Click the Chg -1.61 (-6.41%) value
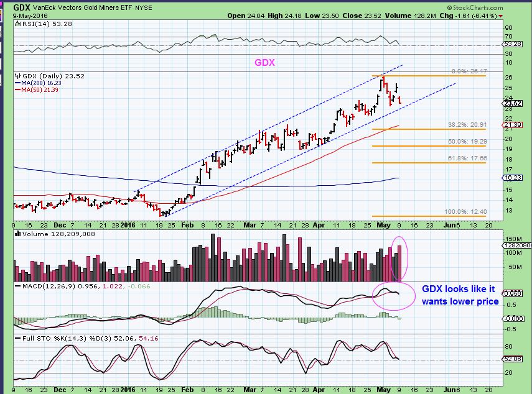The width and height of the screenshot is (532, 394). [468, 16]
